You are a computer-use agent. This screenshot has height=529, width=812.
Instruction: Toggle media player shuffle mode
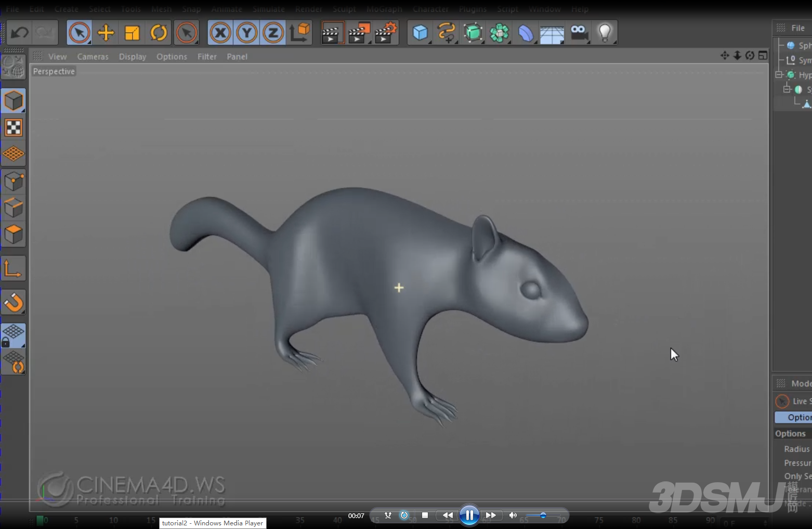click(x=388, y=515)
